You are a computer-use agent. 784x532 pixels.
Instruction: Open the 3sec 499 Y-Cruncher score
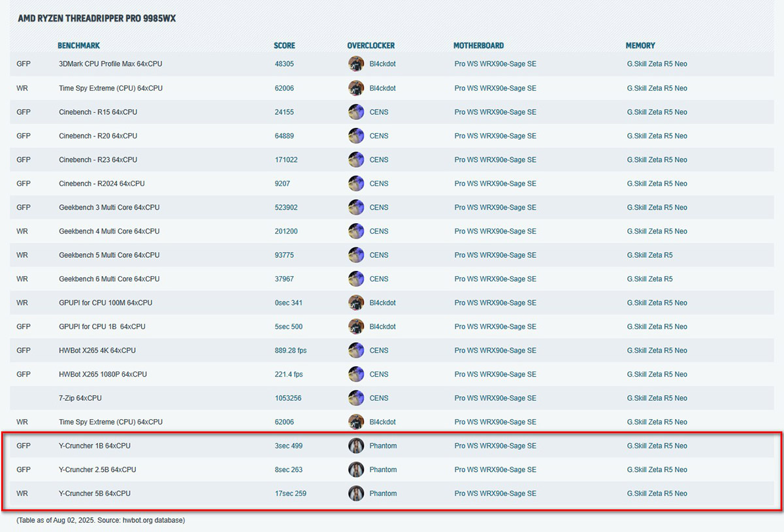289,446
